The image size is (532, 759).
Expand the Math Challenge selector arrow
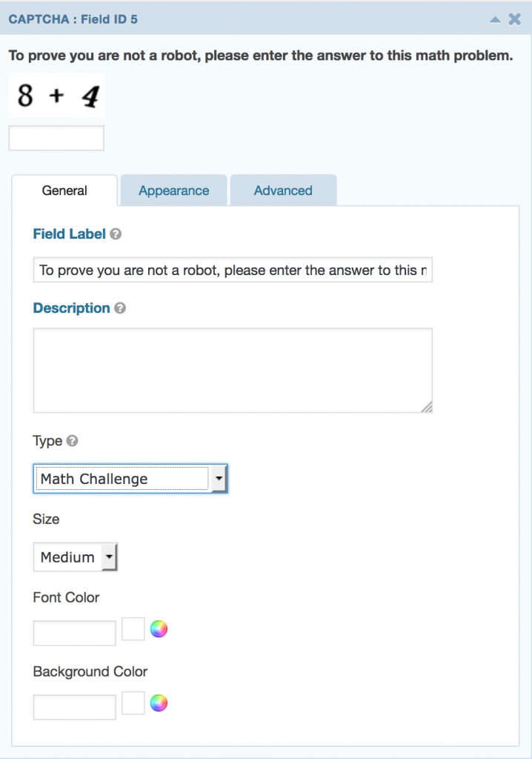(219, 478)
